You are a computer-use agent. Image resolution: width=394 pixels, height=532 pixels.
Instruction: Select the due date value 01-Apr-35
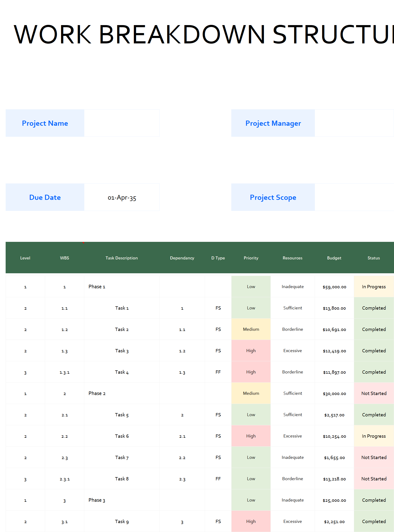coord(122,197)
